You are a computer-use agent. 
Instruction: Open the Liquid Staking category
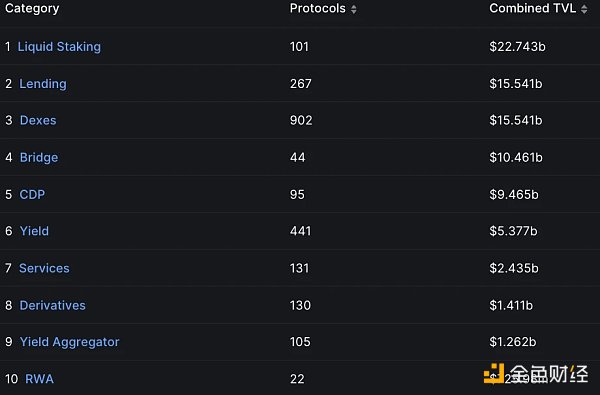click(x=59, y=47)
